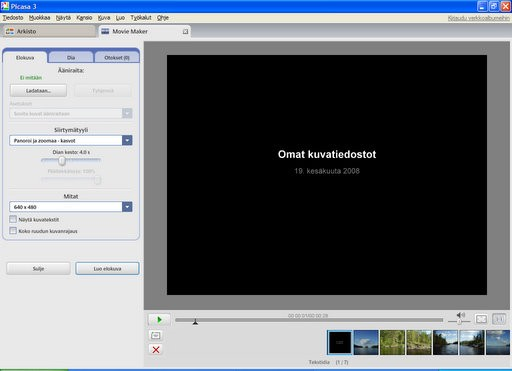Select the third thumbnail, green forest
The height and width of the screenshot is (371, 512).
point(392,342)
